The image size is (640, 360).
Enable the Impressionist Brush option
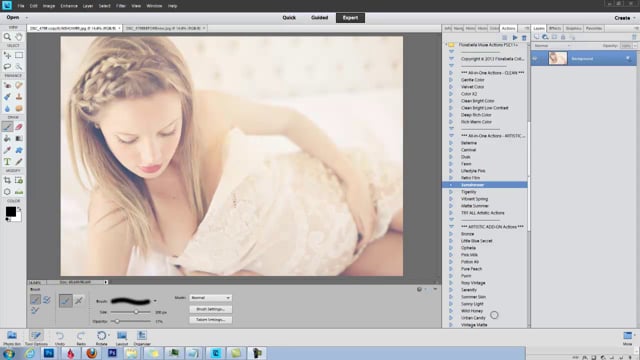pos(47,300)
